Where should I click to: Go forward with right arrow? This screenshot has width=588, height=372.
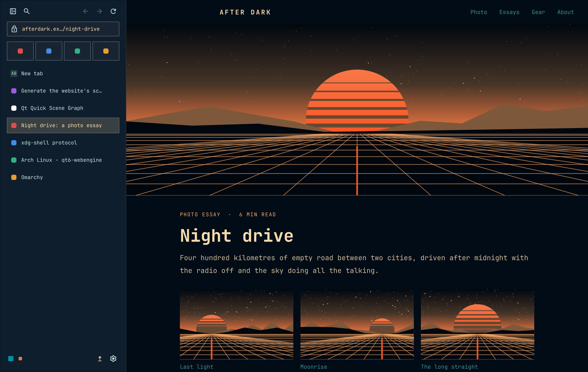click(99, 11)
